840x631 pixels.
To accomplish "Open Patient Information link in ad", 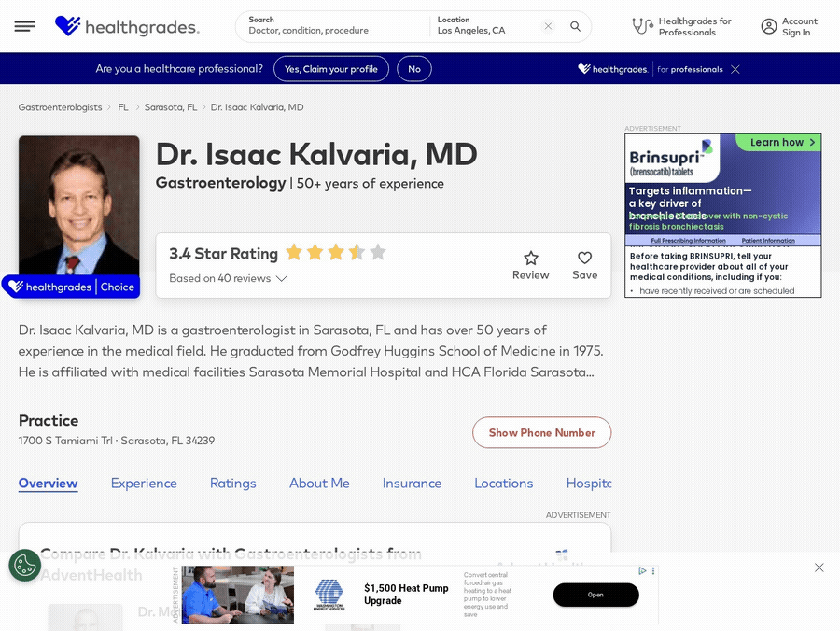I will [x=768, y=241].
